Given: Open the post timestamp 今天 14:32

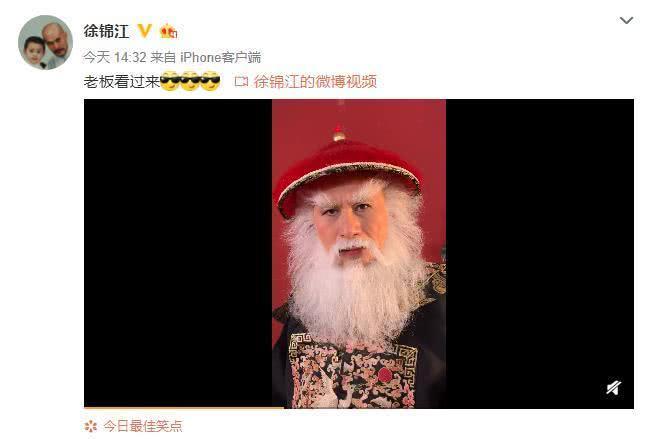Looking at the screenshot, I should (x=115, y=57).
